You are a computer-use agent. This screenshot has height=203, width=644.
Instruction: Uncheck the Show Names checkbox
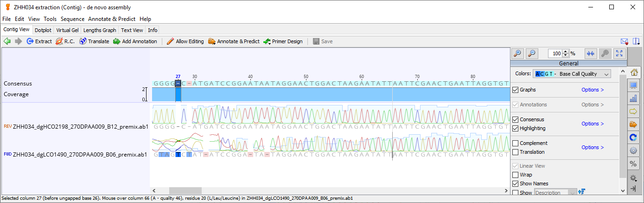pos(516,183)
